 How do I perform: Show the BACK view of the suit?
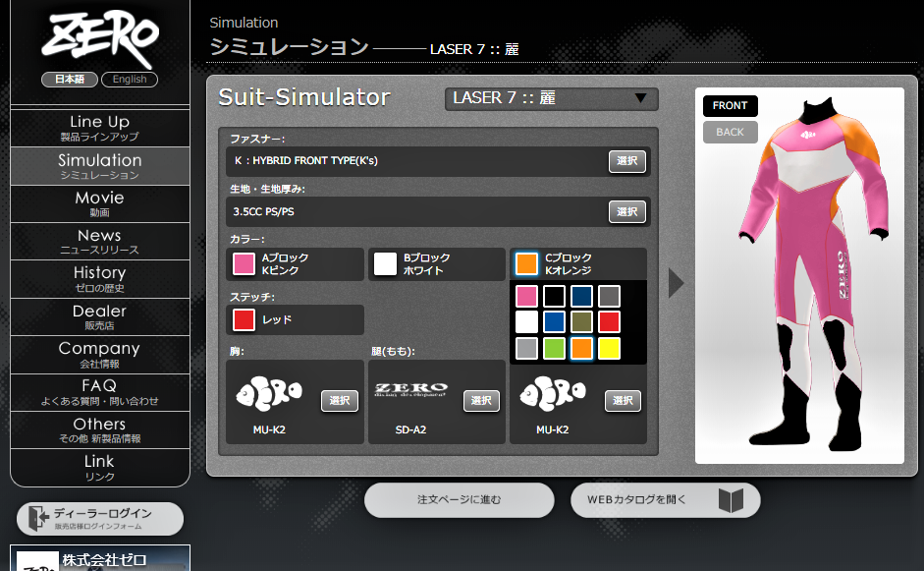(731, 132)
